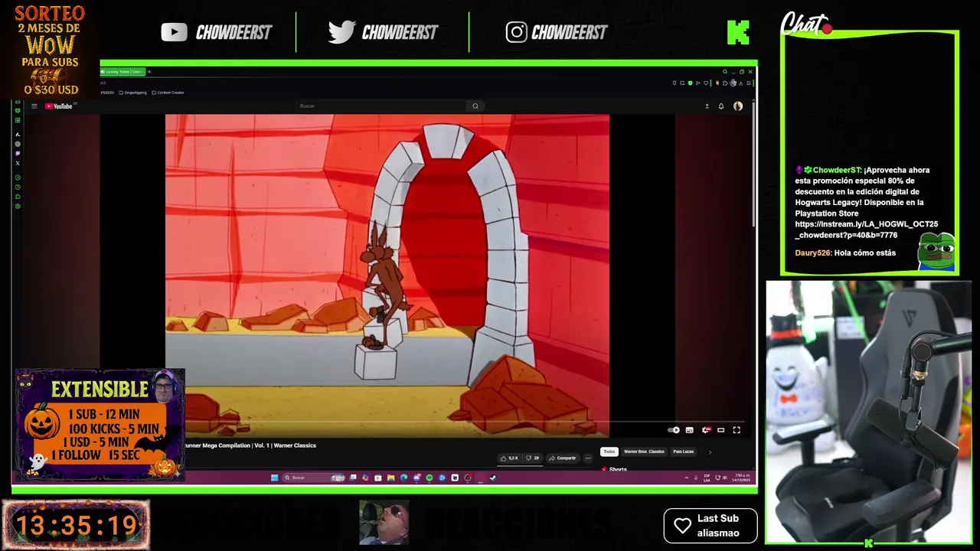
Task: Open more actions three-dot menu under video
Action: click(588, 458)
